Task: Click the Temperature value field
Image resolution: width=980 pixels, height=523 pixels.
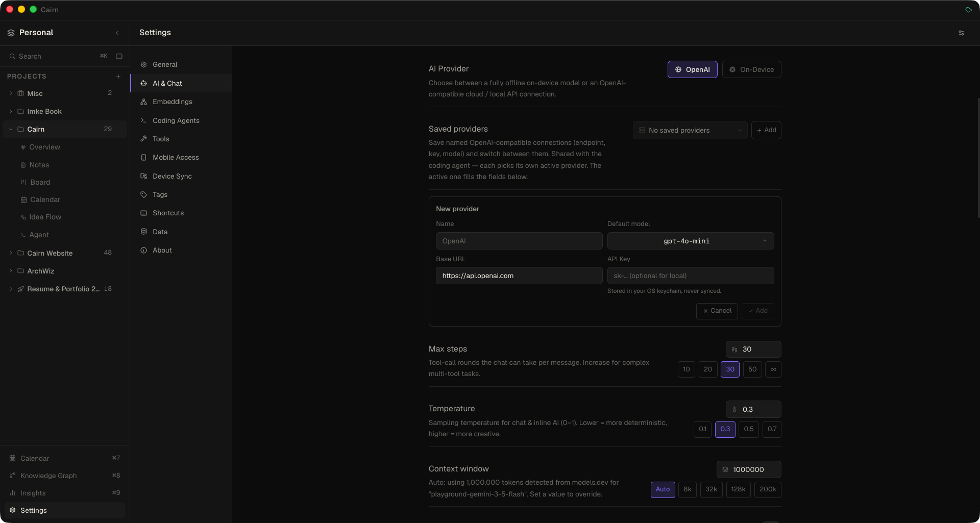Action: (x=753, y=409)
